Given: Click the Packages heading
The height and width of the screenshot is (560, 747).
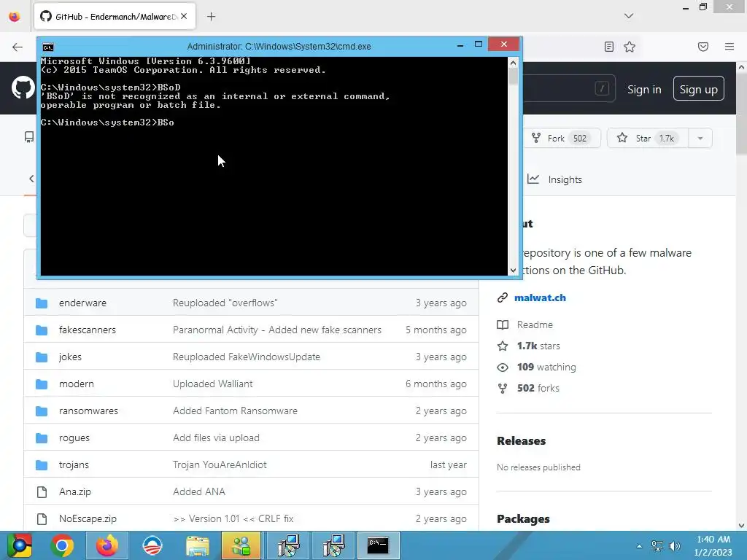Looking at the screenshot, I should coord(523,518).
